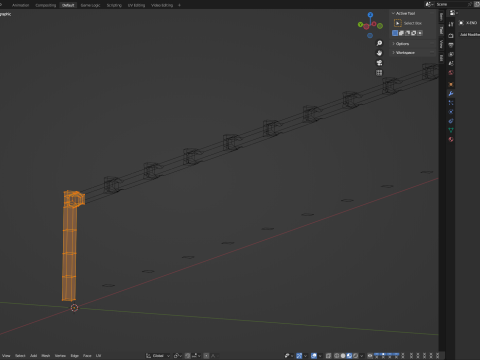Click the blue Z axis on navigation gizmo
Screen dimensions: 480x360
(x=370, y=15)
